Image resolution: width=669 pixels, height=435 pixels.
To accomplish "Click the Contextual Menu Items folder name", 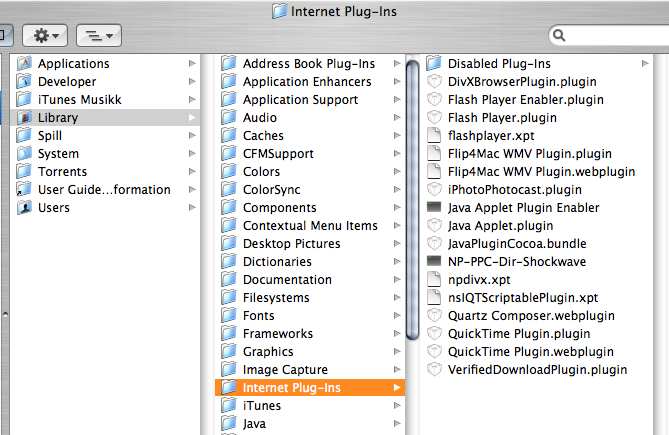I will [x=310, y=226].
